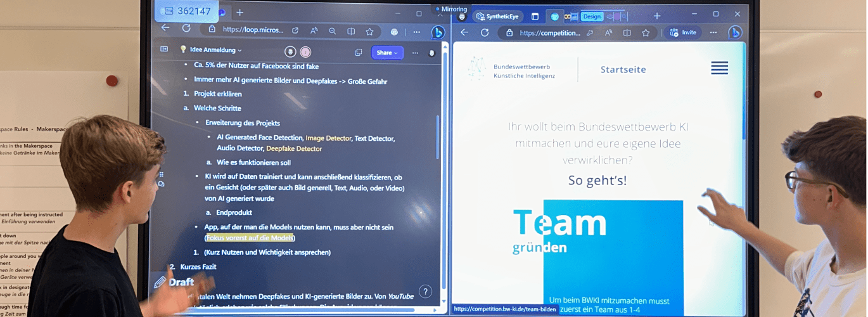Refresh the Loop browser page
The image size is (868, 317).
(x=186, y=29)
